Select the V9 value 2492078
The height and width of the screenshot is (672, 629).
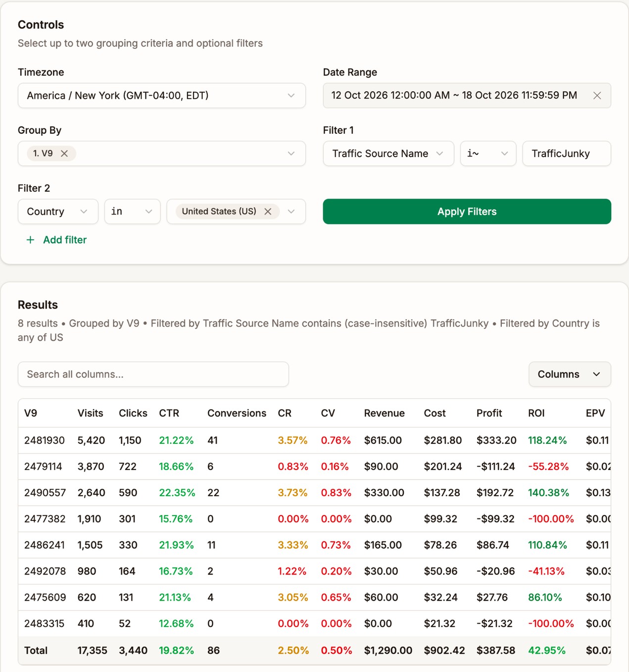pos(45,571)
